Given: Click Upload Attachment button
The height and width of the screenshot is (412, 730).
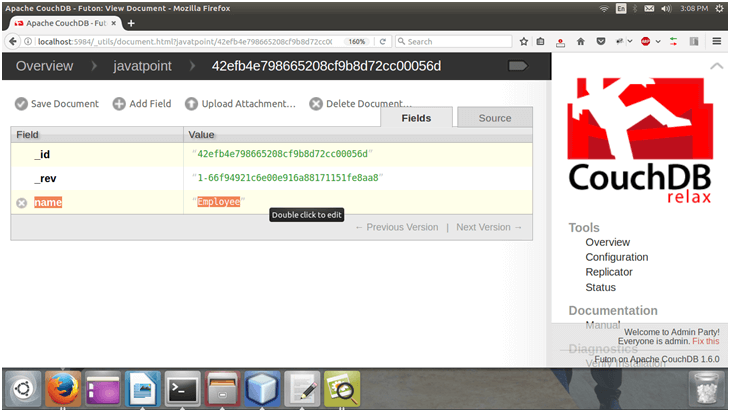Looking at the screenshot, I should tap(240, 104).
